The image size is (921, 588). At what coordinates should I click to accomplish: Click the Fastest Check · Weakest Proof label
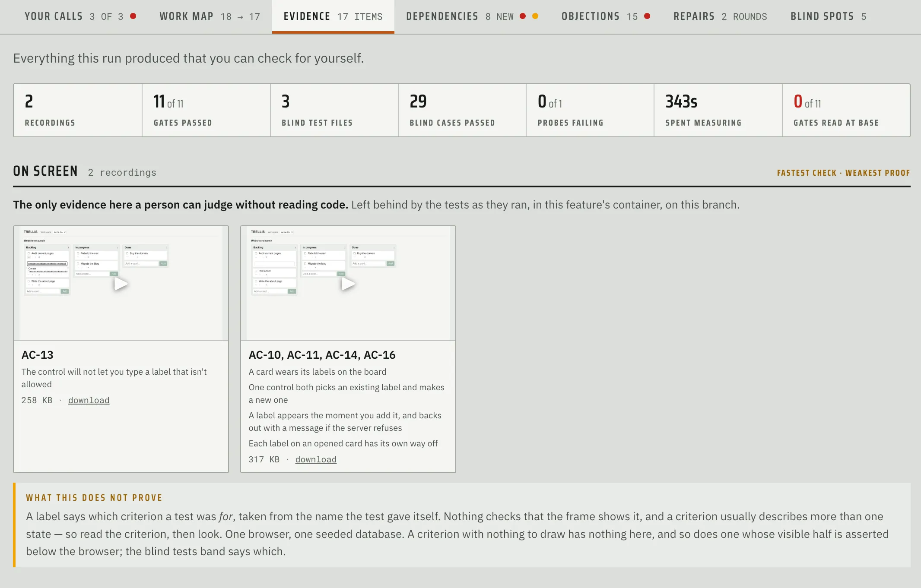[x=843, y=173]
